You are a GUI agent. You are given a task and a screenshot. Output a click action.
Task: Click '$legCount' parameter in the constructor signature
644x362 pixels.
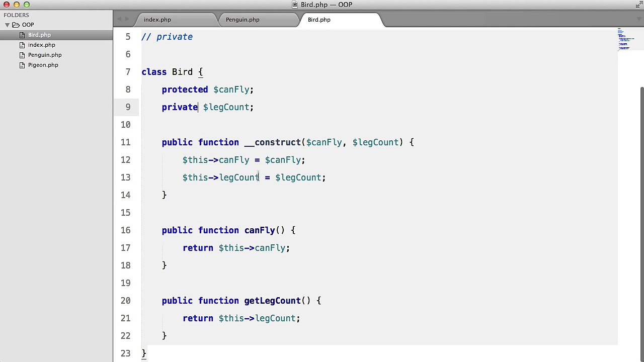click(375, 142)
